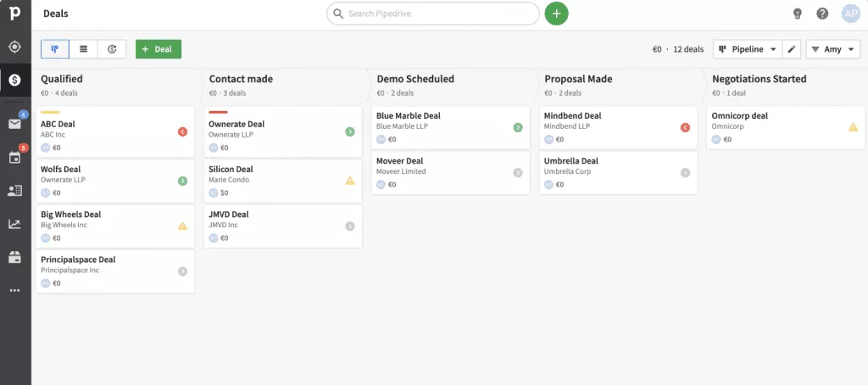Open the Mail inbox in sidebar

[14, 124]
